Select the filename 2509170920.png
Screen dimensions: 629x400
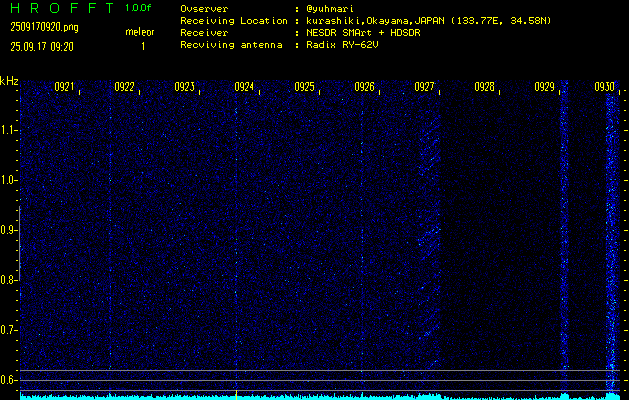click(x=44, y=27)
